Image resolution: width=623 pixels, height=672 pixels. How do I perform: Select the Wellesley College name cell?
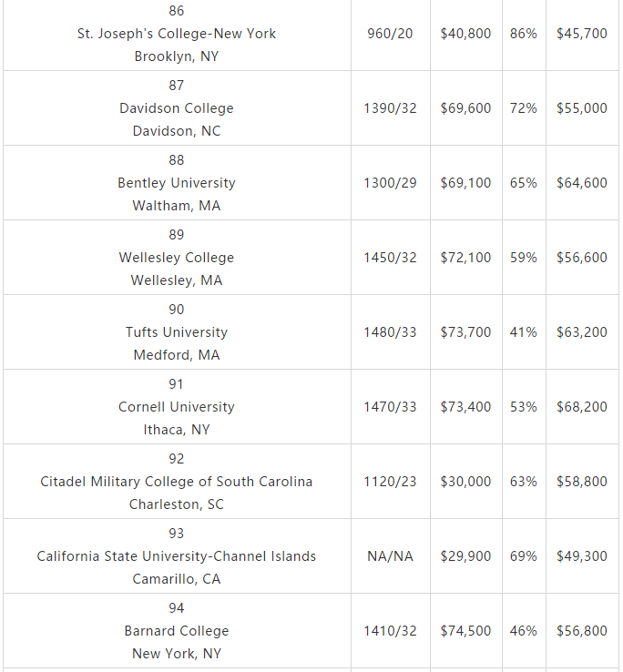[x=177, y=257]
